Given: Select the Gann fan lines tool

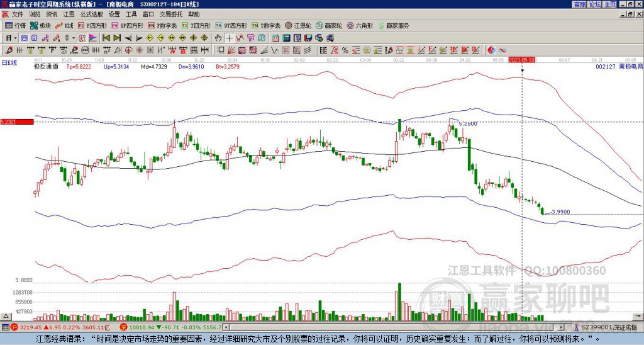Looking at the screenshot, I should tap(231, 50).
